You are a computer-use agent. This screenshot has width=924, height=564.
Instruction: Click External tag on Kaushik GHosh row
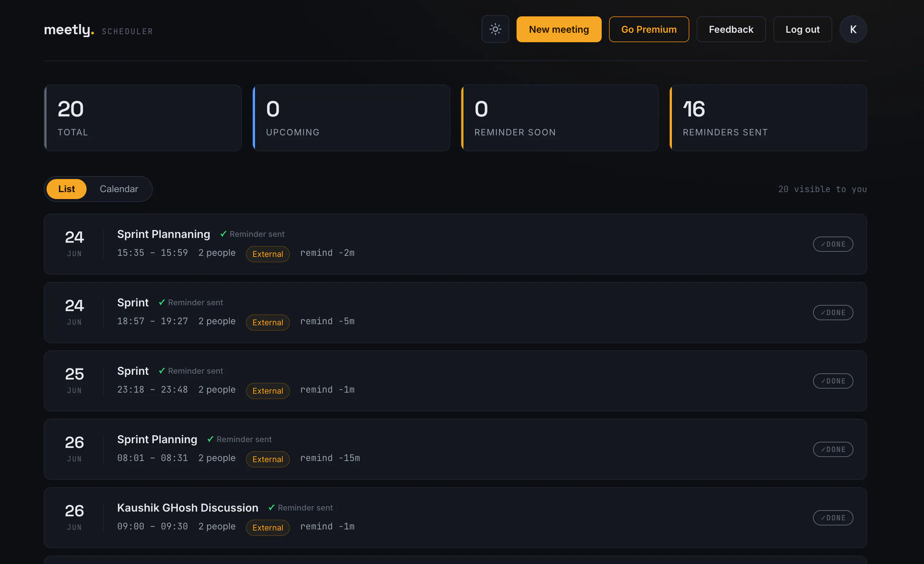[268, 528]
